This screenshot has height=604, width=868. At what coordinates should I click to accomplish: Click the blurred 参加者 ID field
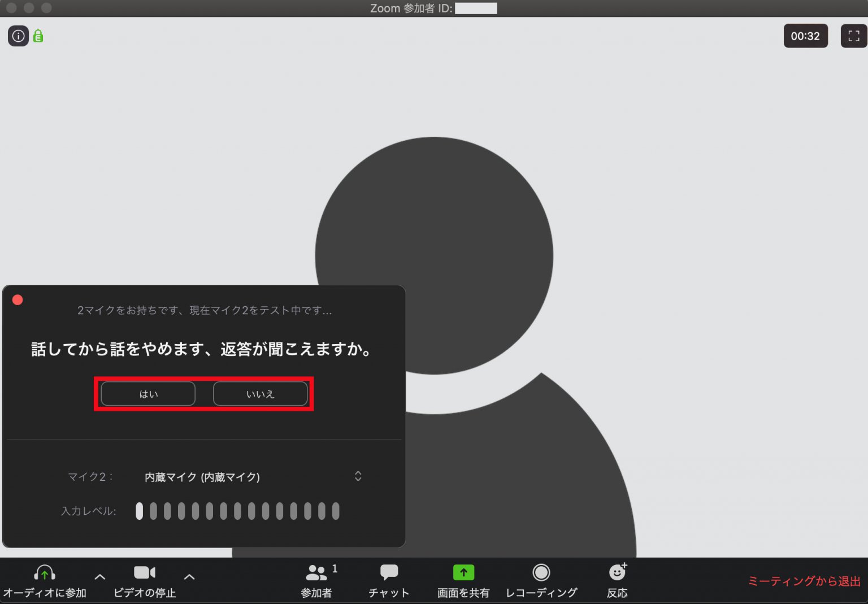point(476,8)
